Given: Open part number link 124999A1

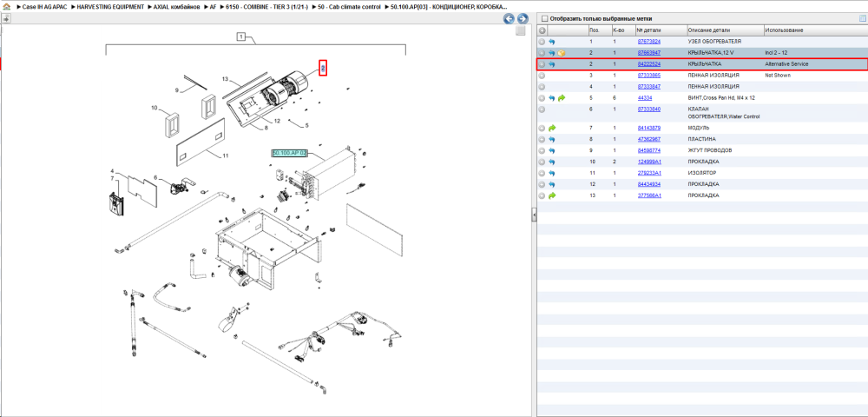Looking at the screenshot, I should [649, 162].
